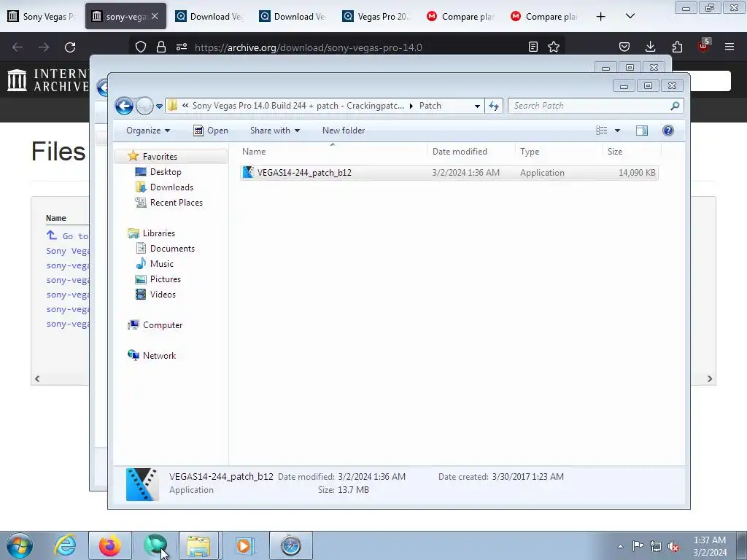Open the Organize menu
Viewport: 747px width, 560px height.
[147, 131]
